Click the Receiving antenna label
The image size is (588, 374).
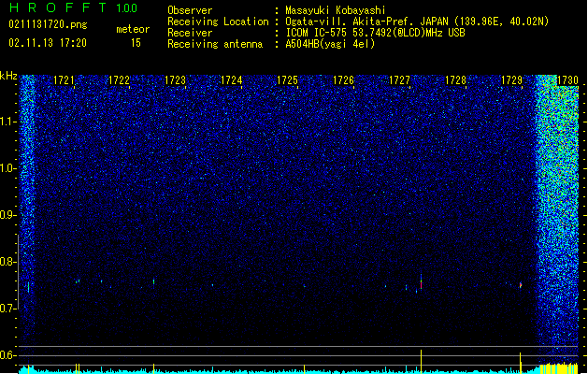(x=215, y=44)
